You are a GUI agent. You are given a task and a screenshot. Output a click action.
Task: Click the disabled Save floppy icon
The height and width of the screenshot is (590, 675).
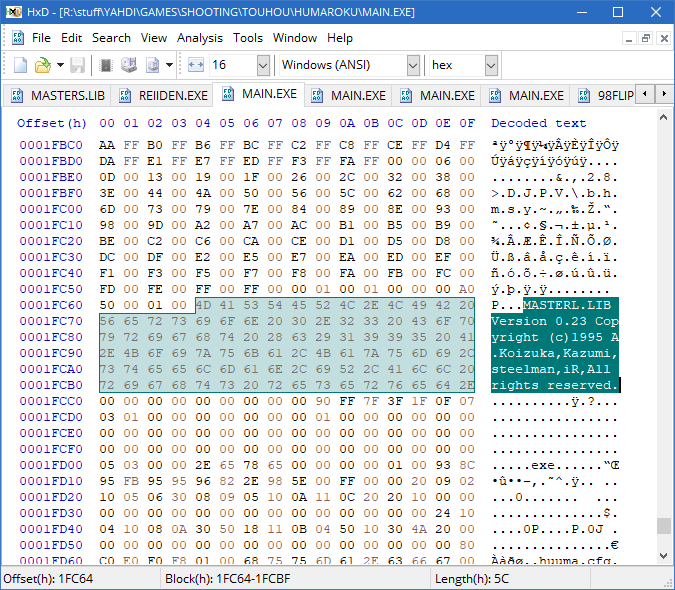click(x=77, y=65)
